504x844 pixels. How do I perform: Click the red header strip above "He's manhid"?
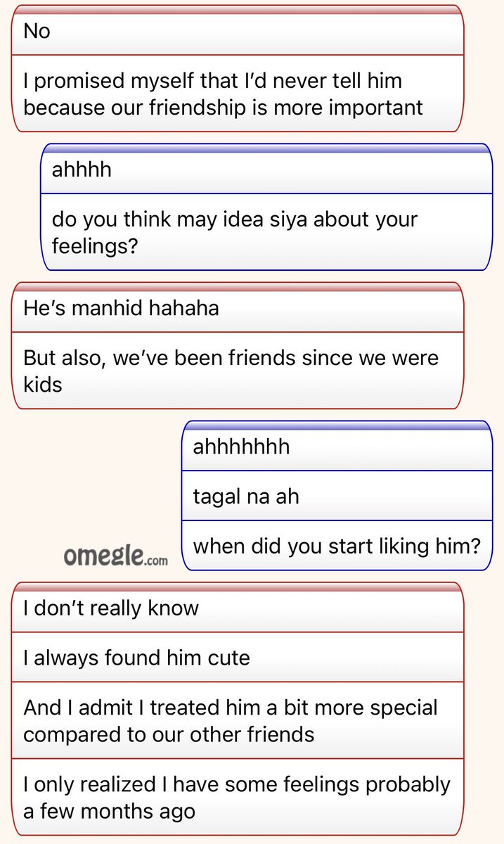(238, 287)
